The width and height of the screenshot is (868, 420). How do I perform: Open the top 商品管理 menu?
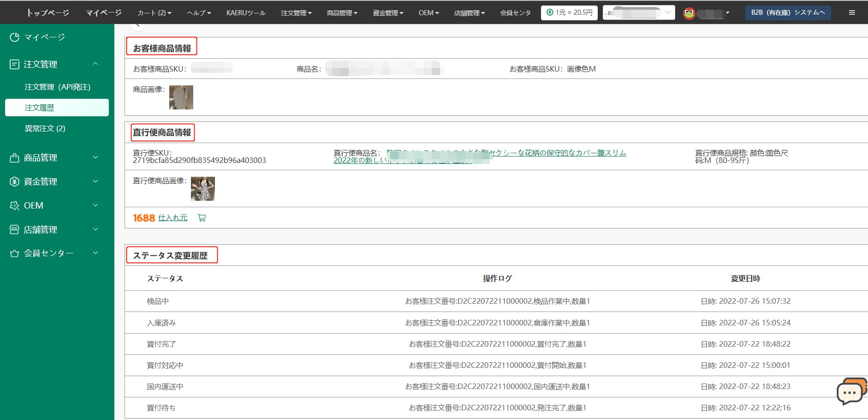click(342, 13)
